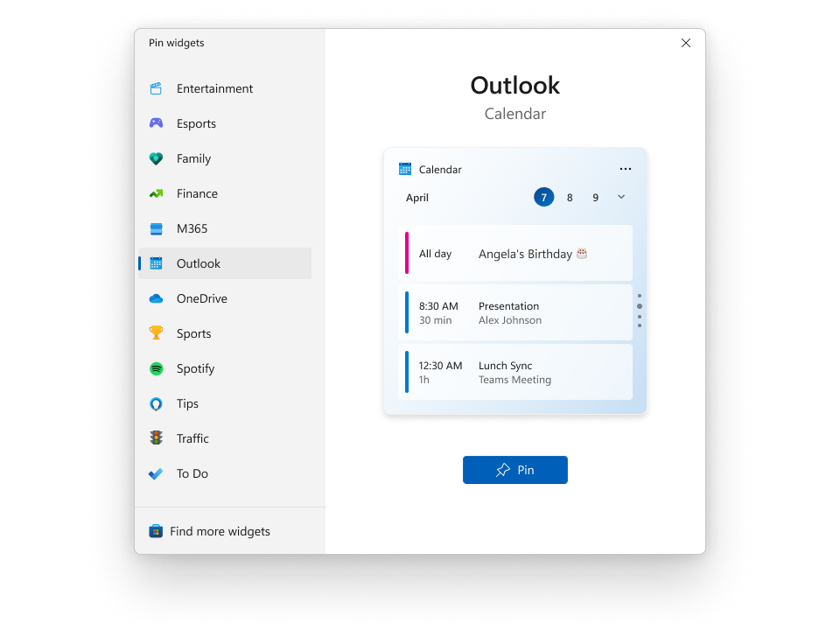
Task: Click the Calendar title in widget header
Action: coord(440,170)
